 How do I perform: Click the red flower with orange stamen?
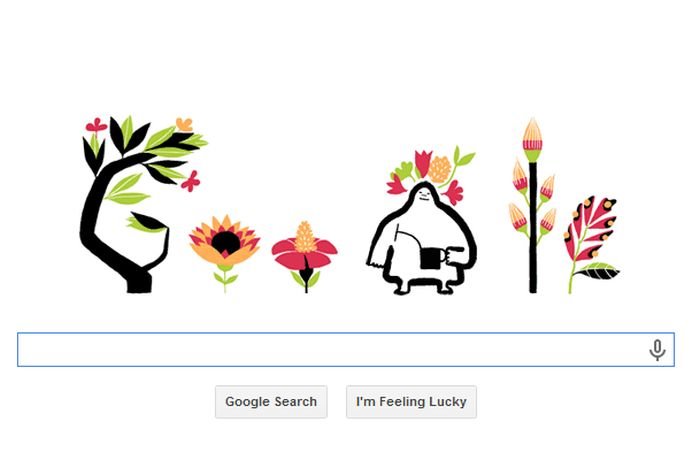(305, 257)
